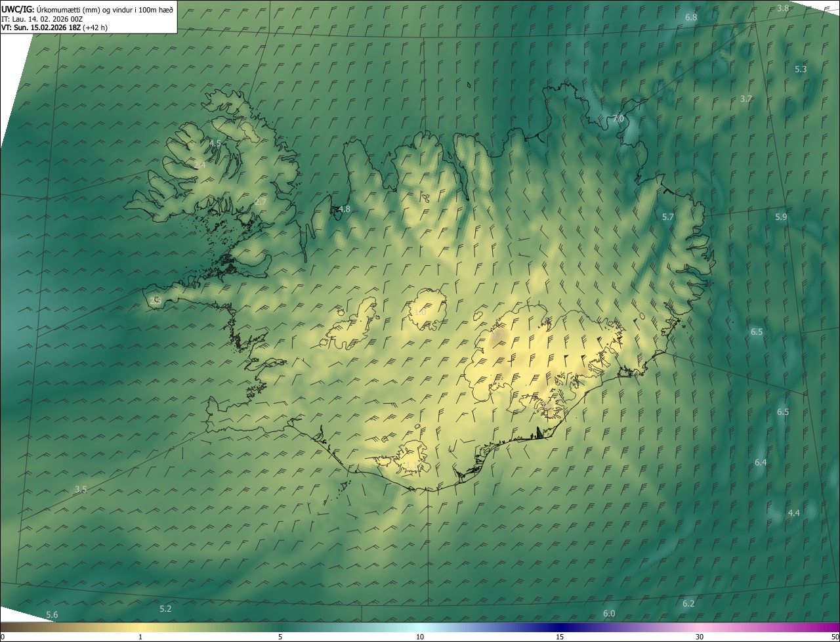Click the 3.8 value on the map
840x642 pixels.
[x=783, y=9]
